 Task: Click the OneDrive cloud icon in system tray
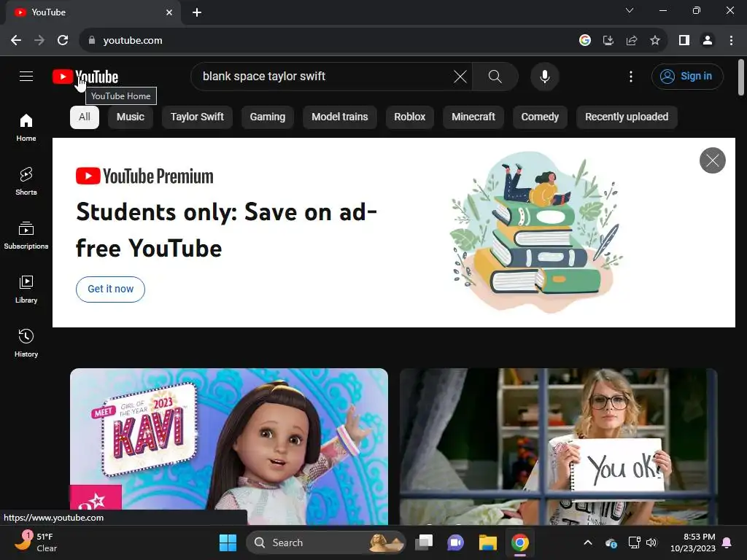tap(611, 542)
